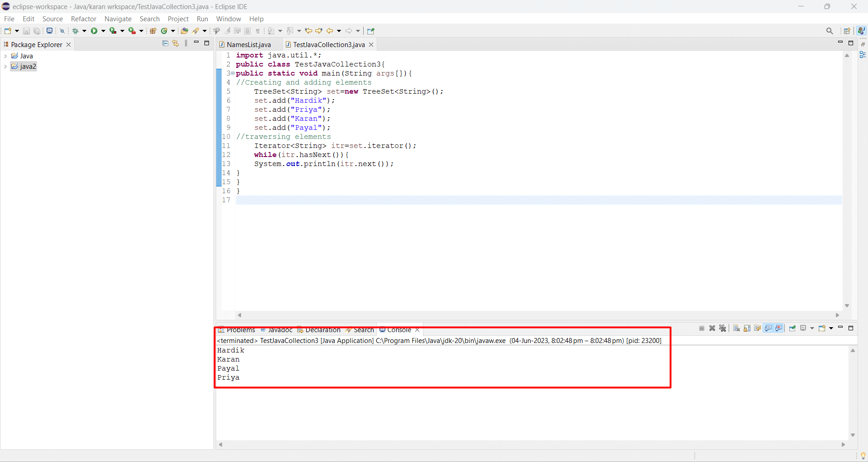Collapse the main method fold marker
Screen dimensions: 868x462
[233, 73]
